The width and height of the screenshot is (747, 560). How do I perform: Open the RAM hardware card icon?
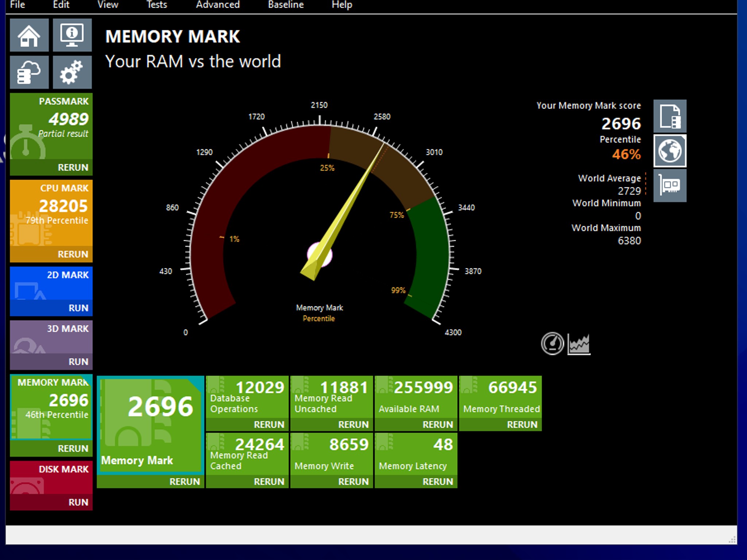click(x=670, y=186)
